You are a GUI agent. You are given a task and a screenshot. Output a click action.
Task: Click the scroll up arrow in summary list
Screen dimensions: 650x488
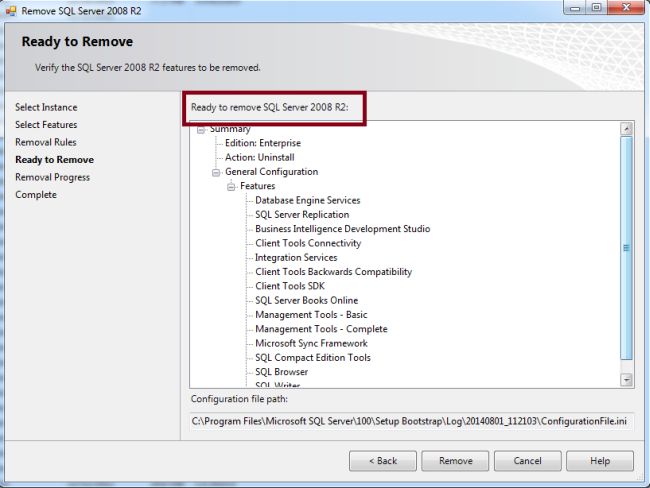tap(626, 129)
